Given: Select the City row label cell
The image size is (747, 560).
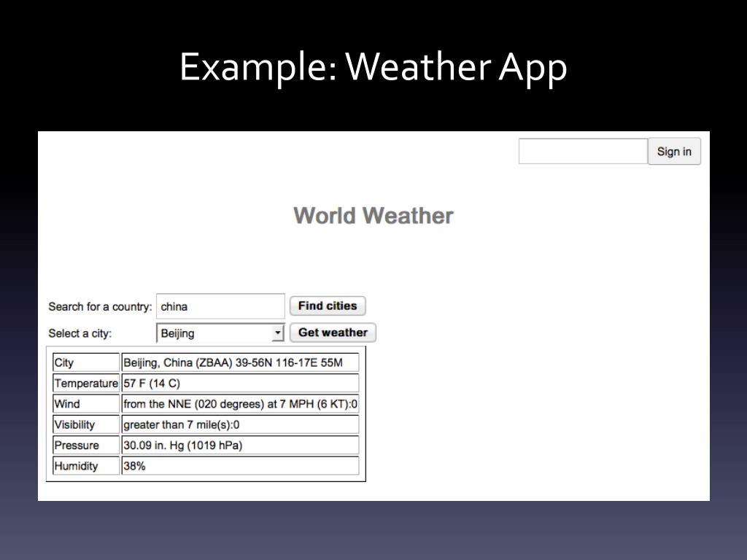Looking at the screenshot, I should tap(86, 362).
